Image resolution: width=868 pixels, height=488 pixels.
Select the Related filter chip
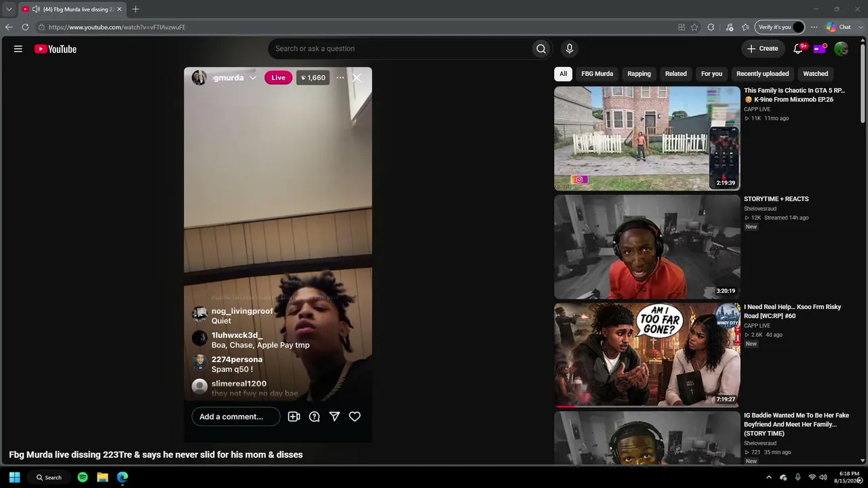coord(676,74)
